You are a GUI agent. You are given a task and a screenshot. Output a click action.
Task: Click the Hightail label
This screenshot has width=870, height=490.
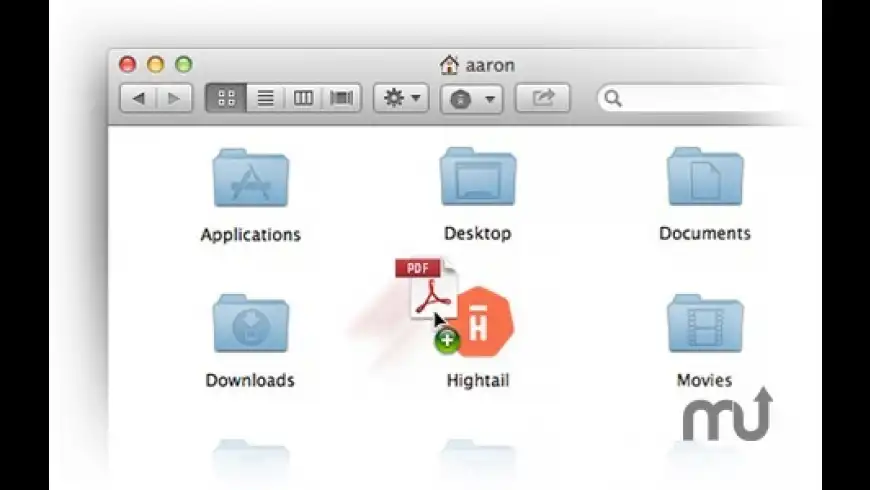pyautogui.click(x=478, y=381)
